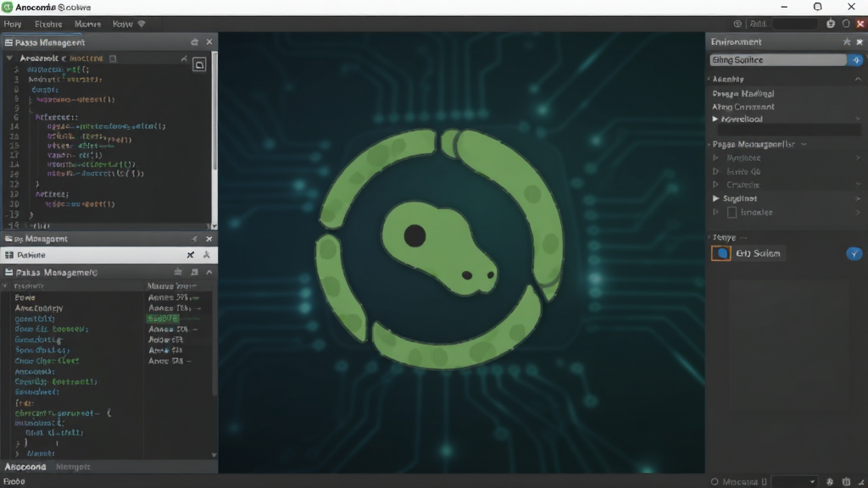The width and height of the screenshot is (868, 488).
Task: Click the pin icon on the Pathiete row
Action: coord(207,254)
